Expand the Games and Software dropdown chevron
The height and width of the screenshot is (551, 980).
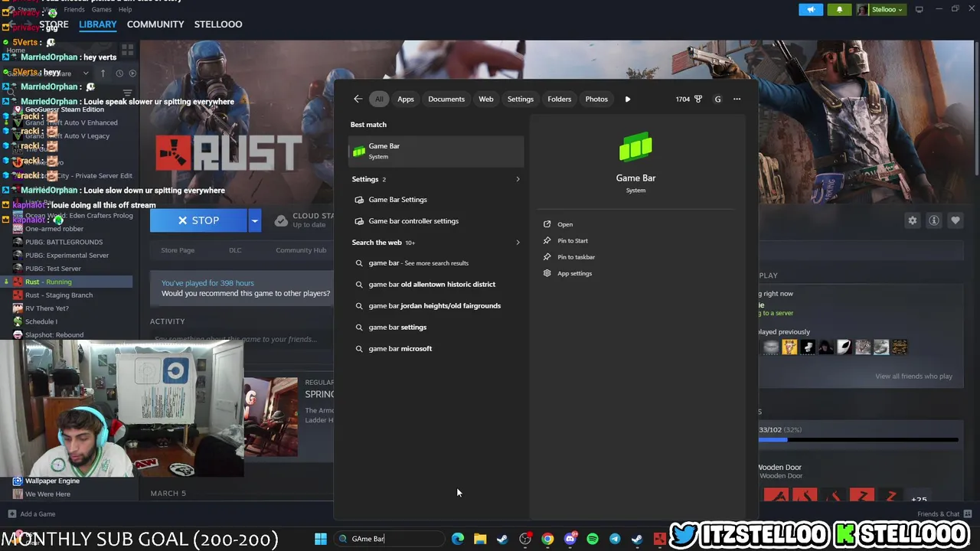click(x=86, y=73)
